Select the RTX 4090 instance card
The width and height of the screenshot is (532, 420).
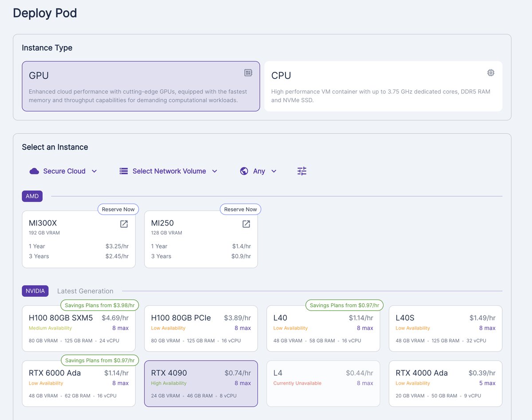click(201, 383)
